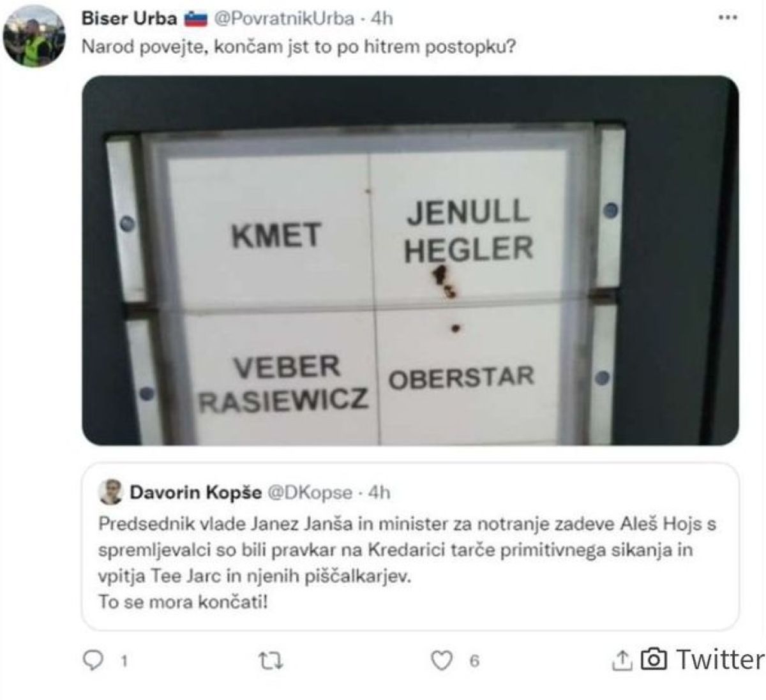Image resolution: width=766 pixels, height=700 pixels.
Task: Click the quoted tweet's 4h timestamp
Action: point(379,493)
